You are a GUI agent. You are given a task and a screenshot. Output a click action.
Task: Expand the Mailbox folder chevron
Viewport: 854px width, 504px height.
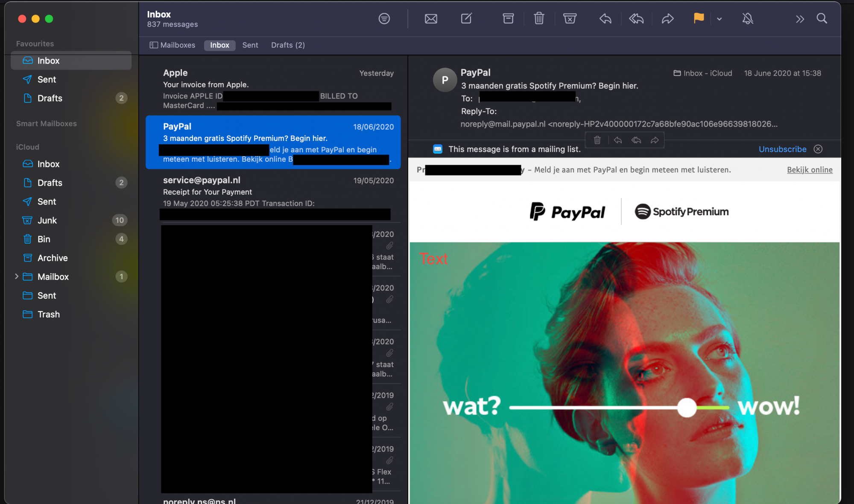16,277
